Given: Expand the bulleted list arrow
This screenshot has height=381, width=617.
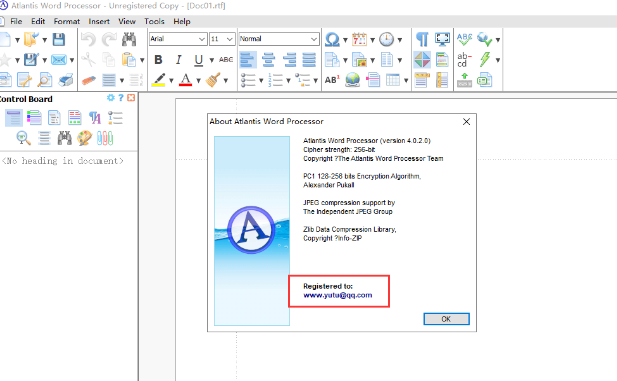Looking at the screenshot, I should pyautogui.click(x=261, y=81).
